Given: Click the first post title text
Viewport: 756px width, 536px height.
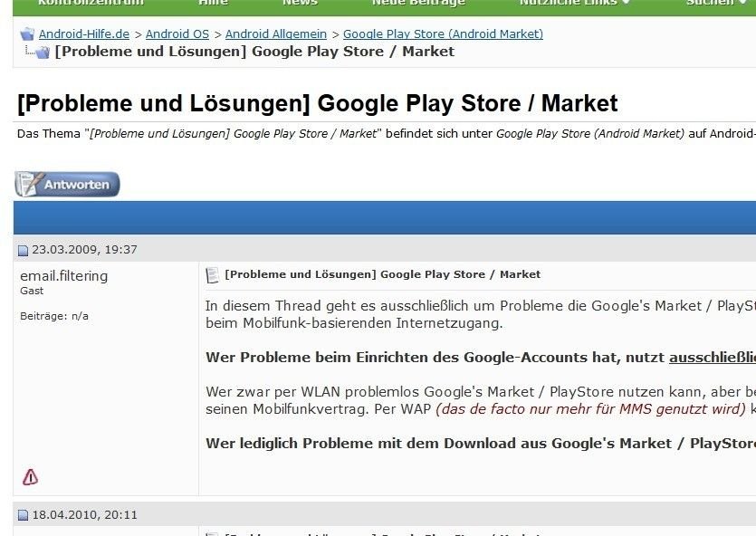Looking at the screenshot, I should pyautogui.click(x=382, y=274).
